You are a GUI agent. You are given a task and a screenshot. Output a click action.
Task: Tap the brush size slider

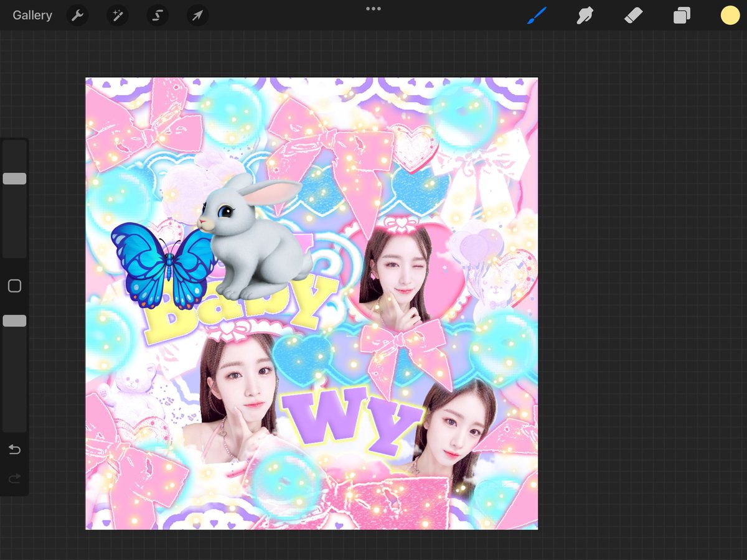tap(14, 178)
